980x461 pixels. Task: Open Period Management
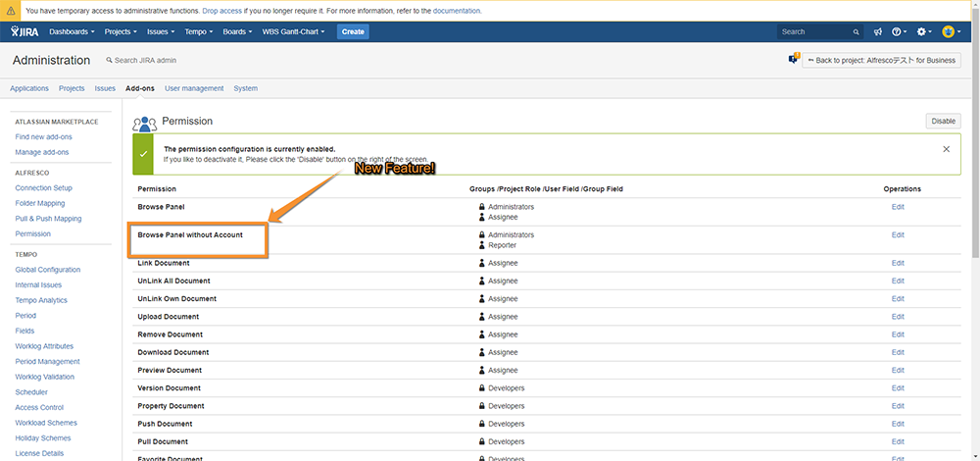[47, 362]
